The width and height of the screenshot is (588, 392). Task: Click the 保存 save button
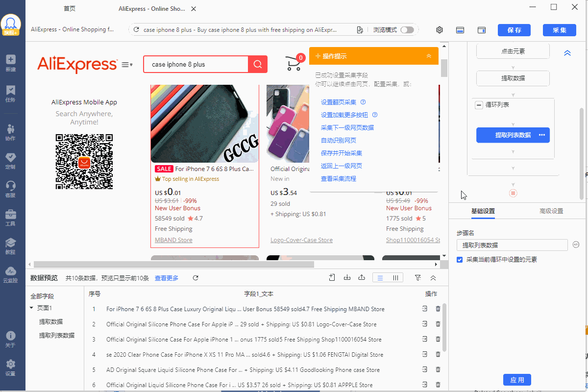514,30
